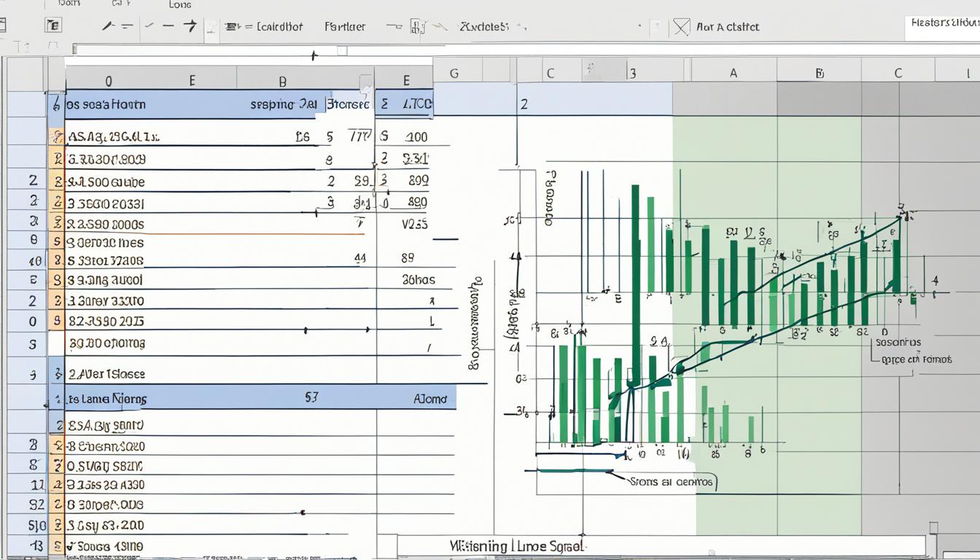
Task: Click the small icon in column B header
Action: pyautogui.click(x=365, y=82)
